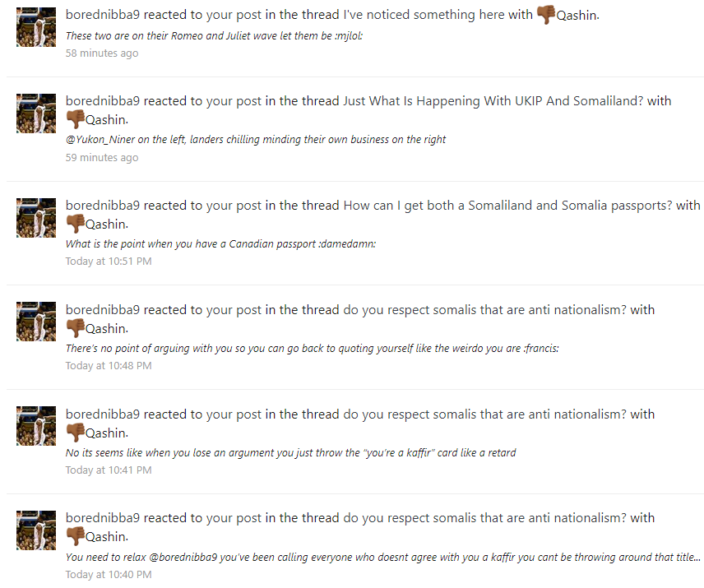Click the thumbs-down icon in the 10:40 PM notification

(x=75, y=537)
